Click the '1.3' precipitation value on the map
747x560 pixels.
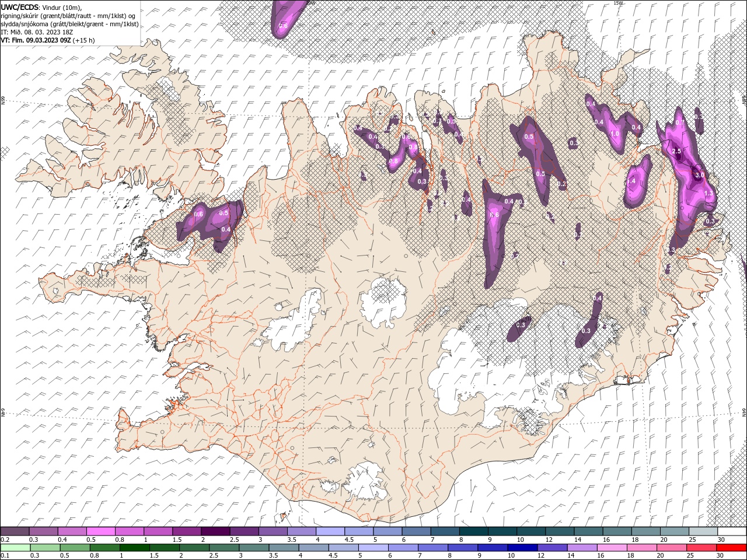pyautogui.click(x=708, y=193)
